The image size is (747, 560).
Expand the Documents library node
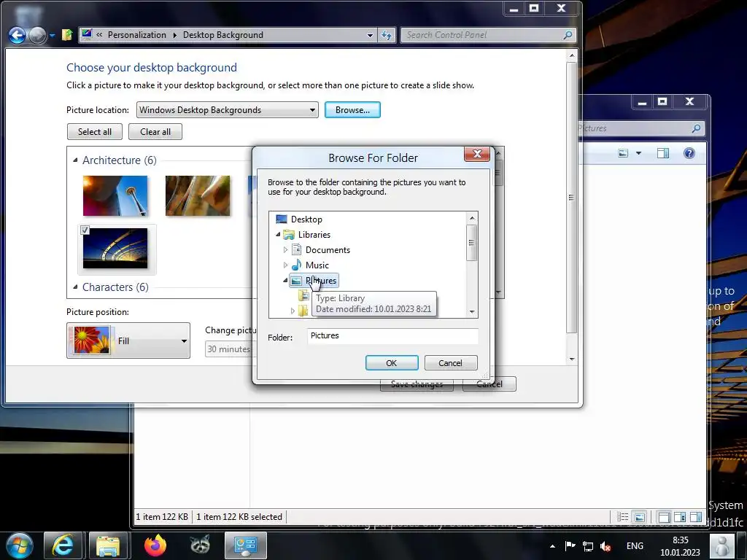click(285, 249)
